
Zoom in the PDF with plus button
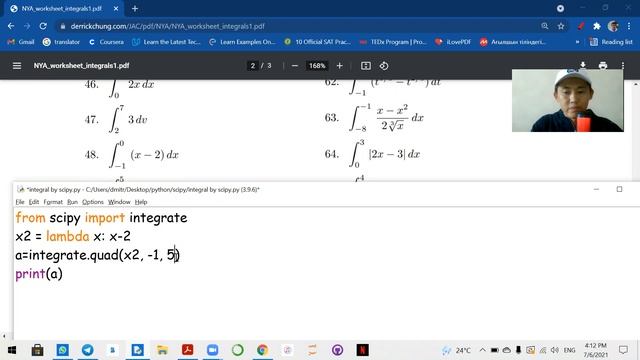[340, 66]
